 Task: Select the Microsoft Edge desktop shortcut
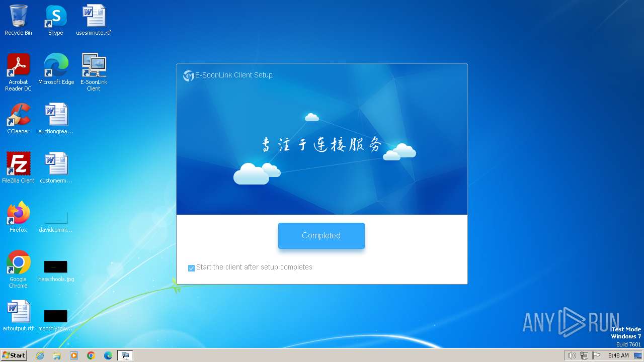coord(56,69)
